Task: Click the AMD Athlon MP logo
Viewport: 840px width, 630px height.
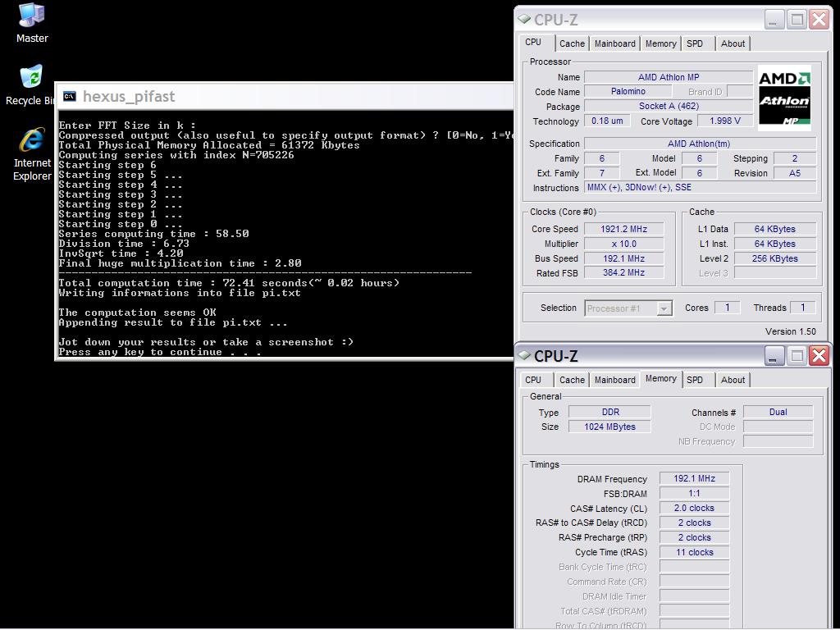Action: (x=784, y=98)
